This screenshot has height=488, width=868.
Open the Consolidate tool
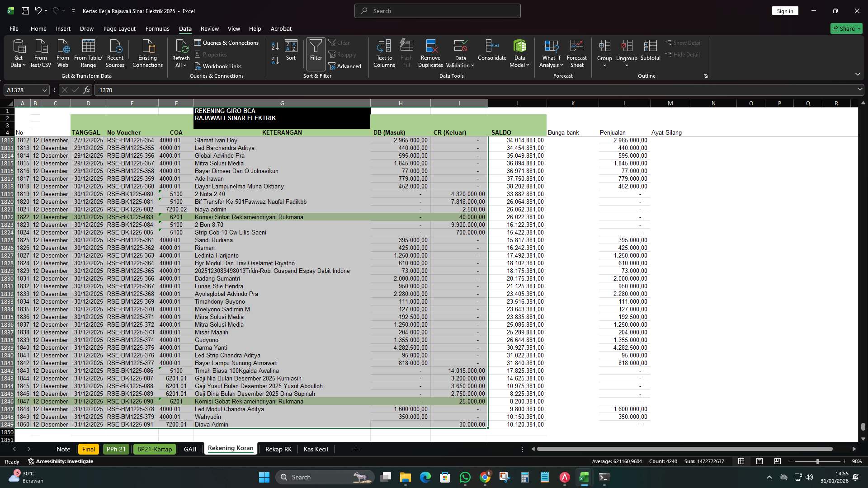pos(492,53)
